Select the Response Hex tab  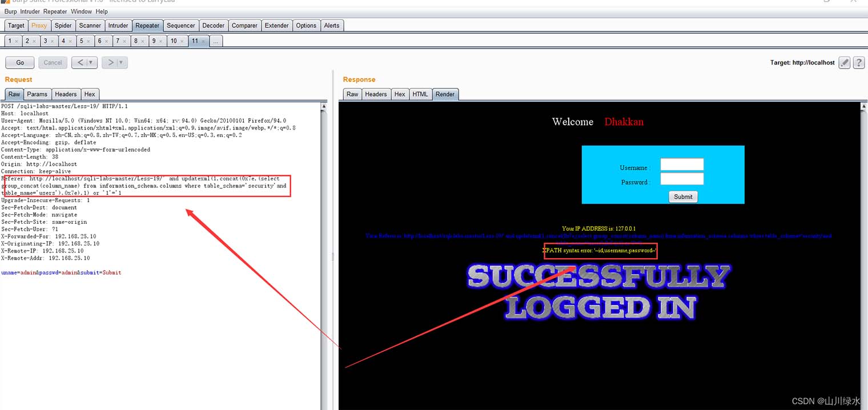[x=400, y=94]
